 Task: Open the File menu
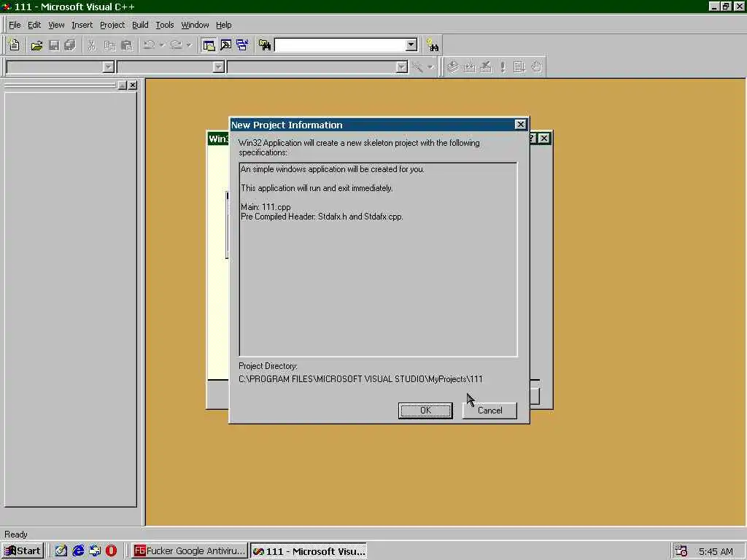[x=15, y=25]
